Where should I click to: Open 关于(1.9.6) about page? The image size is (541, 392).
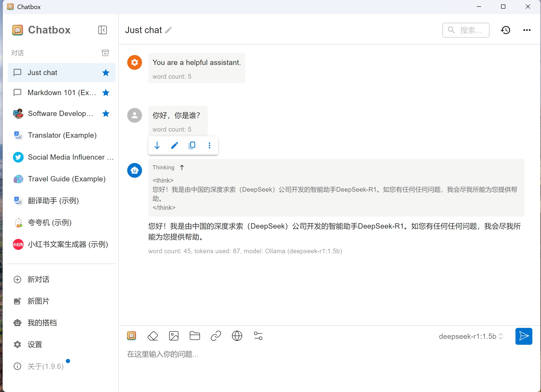click(62, 366)
